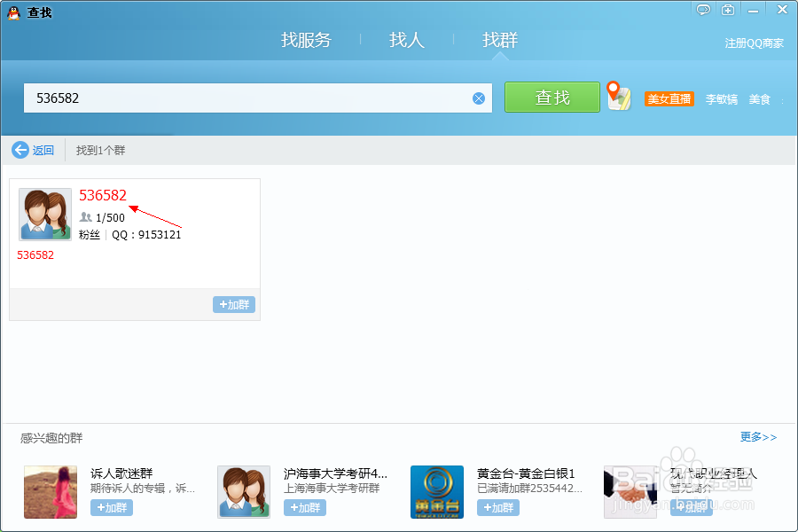Viewport: 798px width, 532px height.
Task: Open 注册QQ商家 link
Action: click(x=755, y=43)
